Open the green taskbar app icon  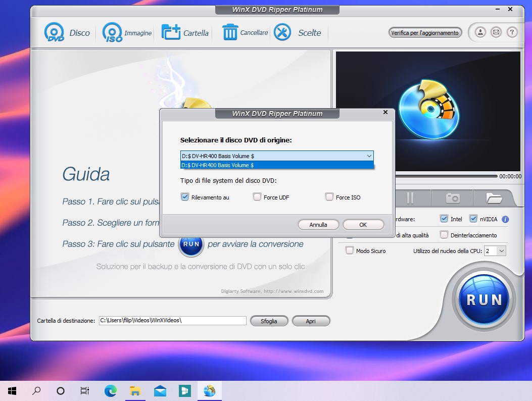pyautogui.click(x=184, y=391)
